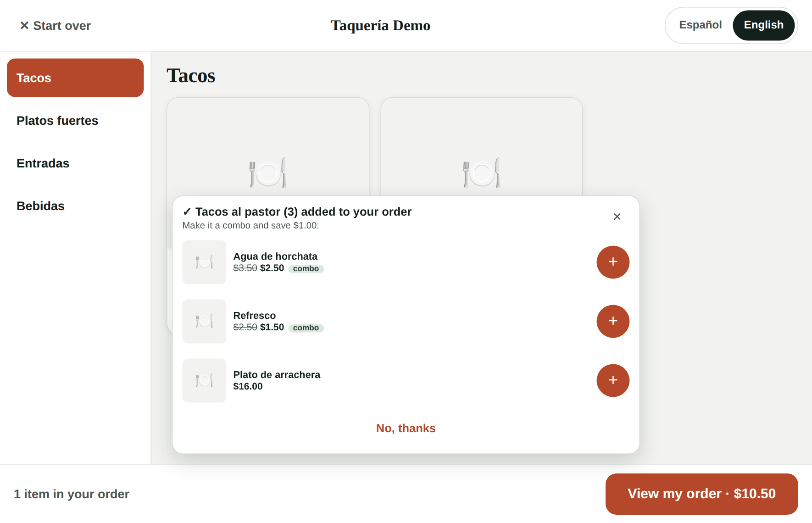Click the Taquería Demo title
Screen dimensions: 812x523
tap(380, 26)
